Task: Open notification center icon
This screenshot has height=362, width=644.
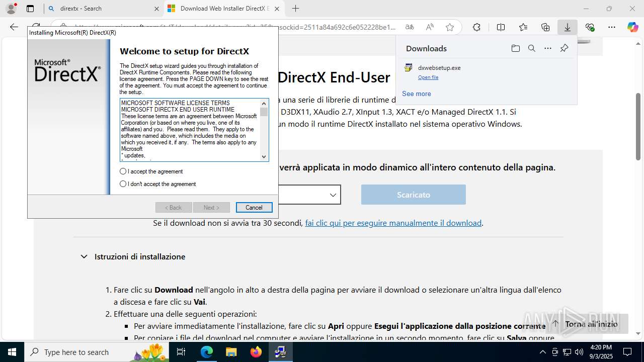Action: [627, 352]
